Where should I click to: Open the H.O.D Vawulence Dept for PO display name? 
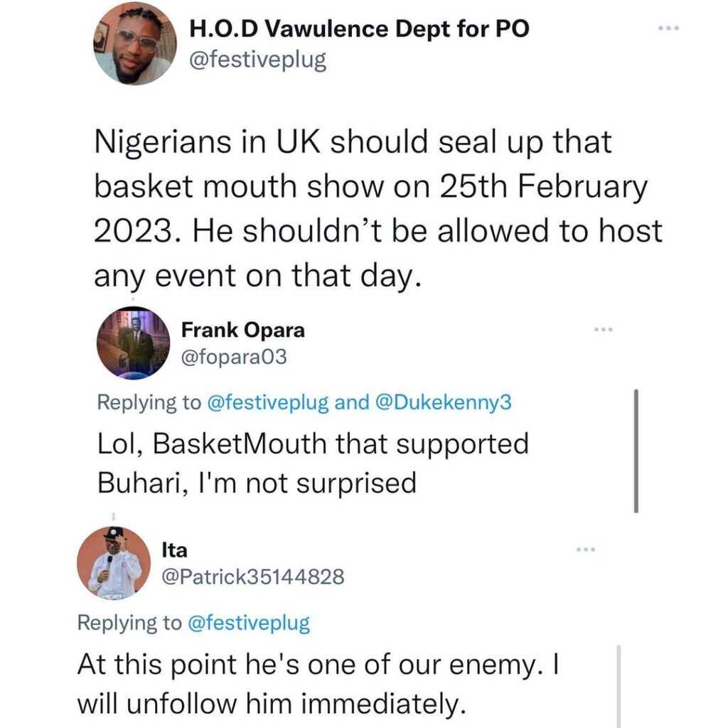click(x=359, y=30)
